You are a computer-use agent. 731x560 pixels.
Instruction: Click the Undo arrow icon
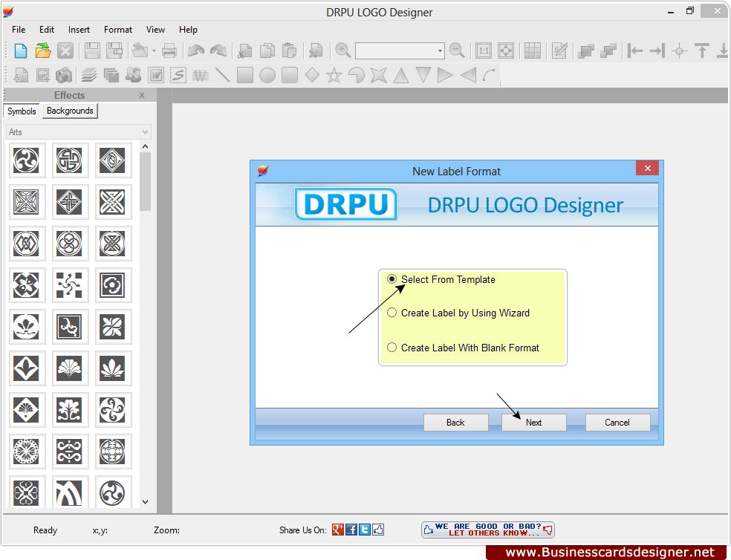(x=196, y=51)
